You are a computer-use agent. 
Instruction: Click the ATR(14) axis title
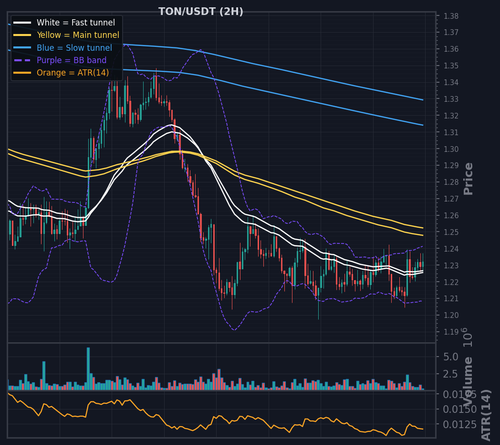coord(486,415)
